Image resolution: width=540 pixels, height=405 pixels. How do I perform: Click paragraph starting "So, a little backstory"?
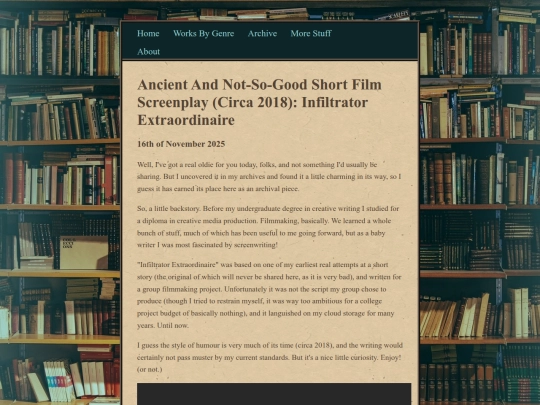(x=268, y=227)
